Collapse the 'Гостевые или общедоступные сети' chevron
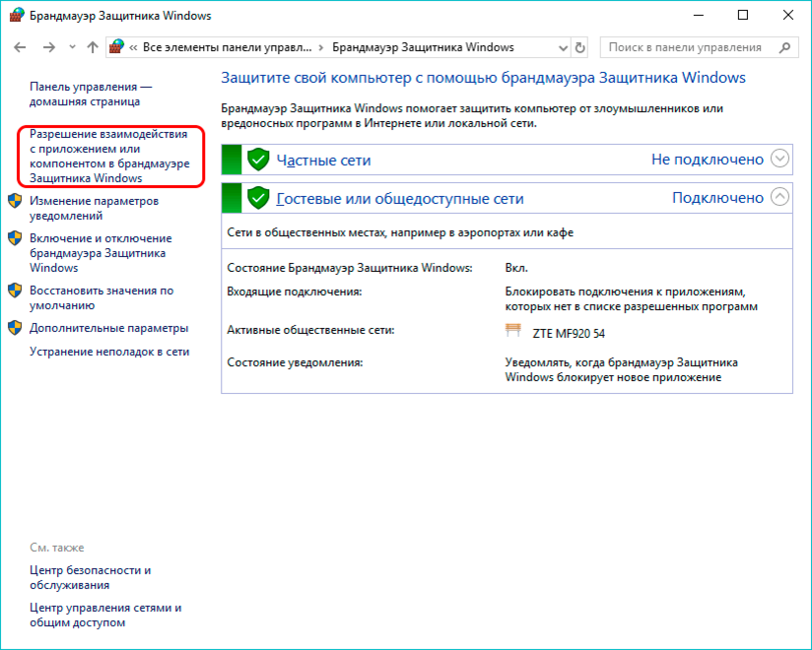Image resolution: width=812 pixels, height=650 pixels. (779, 197)
